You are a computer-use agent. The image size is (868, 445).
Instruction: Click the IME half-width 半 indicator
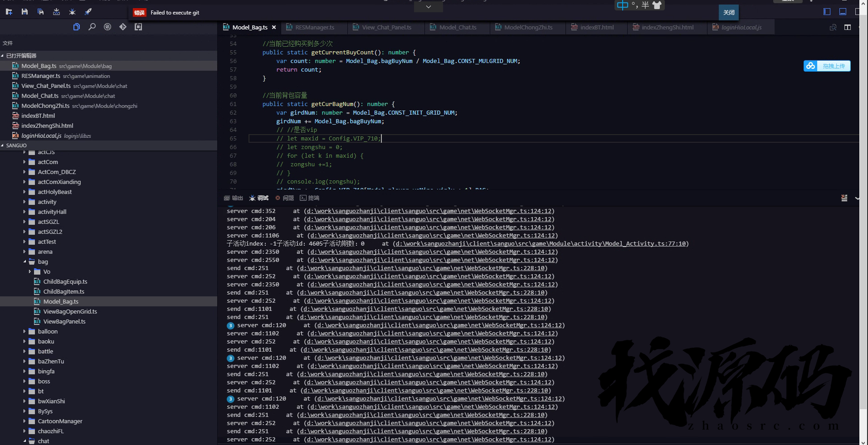tap(645, 5)
